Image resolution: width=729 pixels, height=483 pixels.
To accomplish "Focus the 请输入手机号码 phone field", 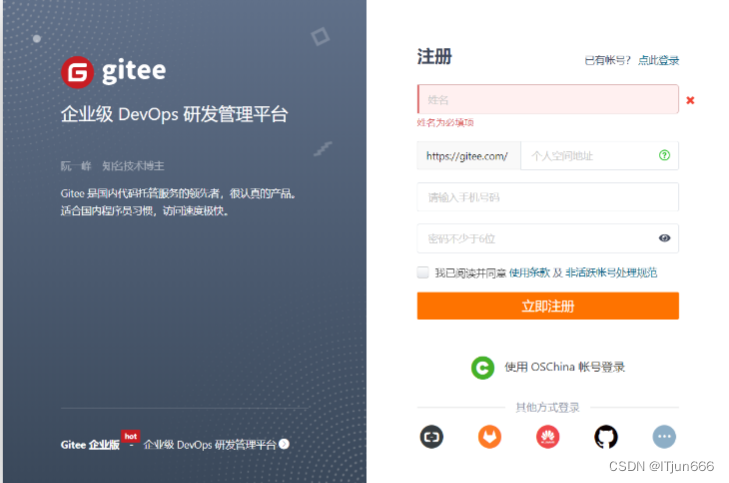I will [x=548, y=197].
